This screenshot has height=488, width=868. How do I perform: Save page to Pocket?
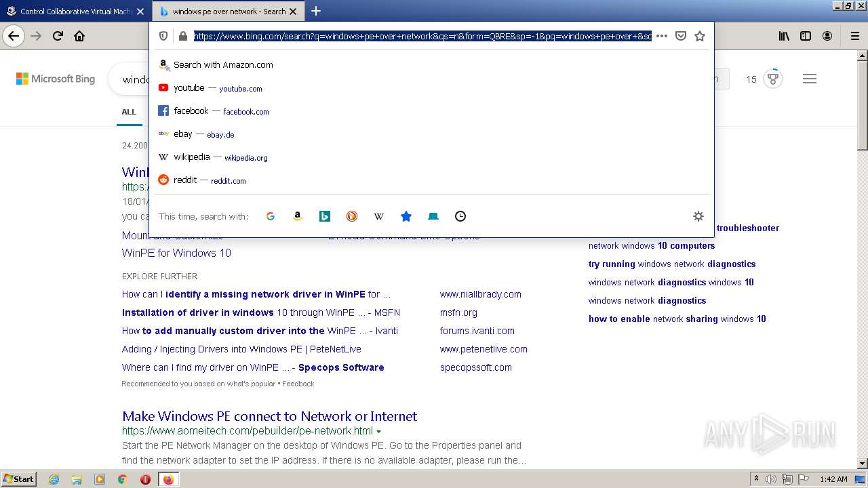[x=681, y=36]
